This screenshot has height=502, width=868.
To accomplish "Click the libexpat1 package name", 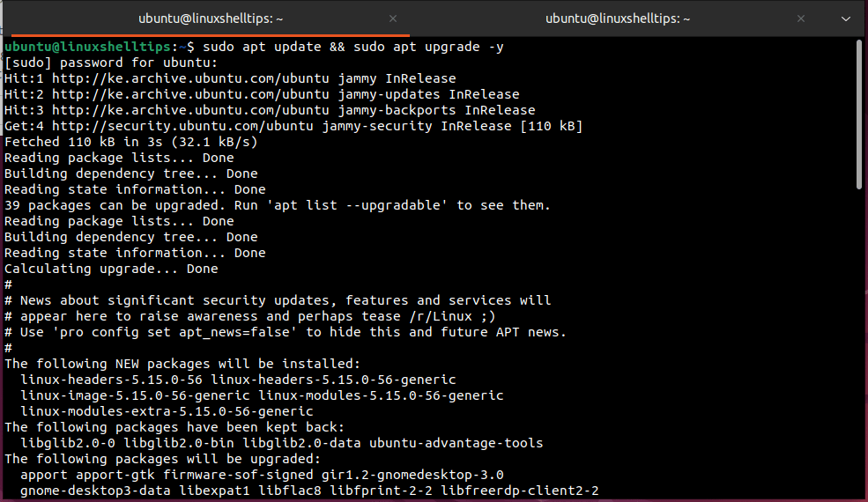I will pos(214,491).
